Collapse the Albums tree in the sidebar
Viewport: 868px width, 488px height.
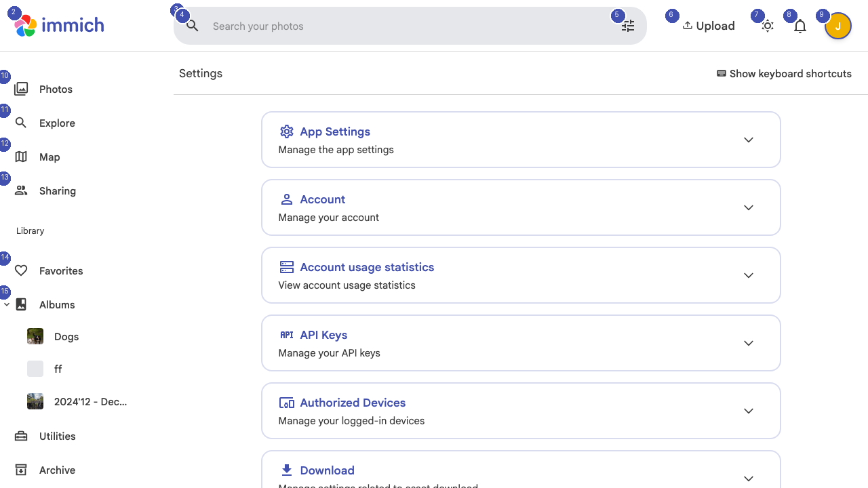tap(7, 304)
